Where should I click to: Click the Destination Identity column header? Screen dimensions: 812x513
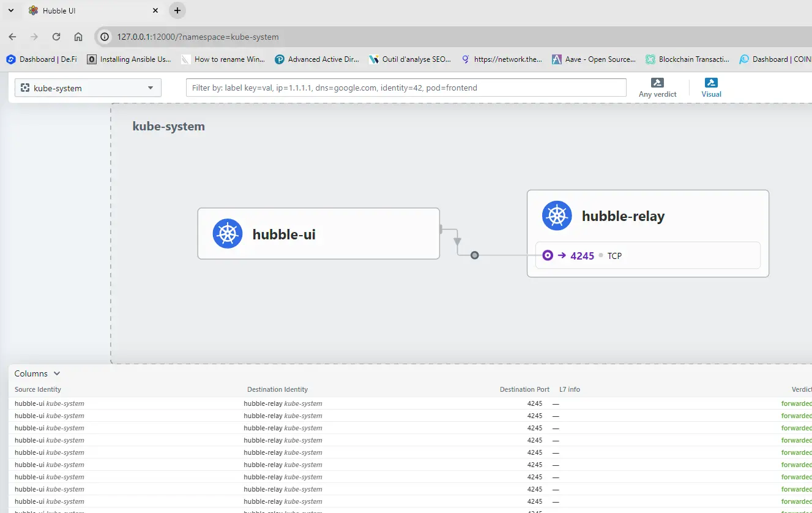click(277, 389)
